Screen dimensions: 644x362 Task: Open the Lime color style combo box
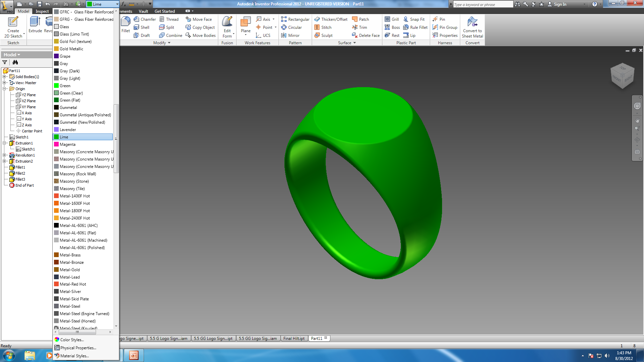tap(103, 4)
